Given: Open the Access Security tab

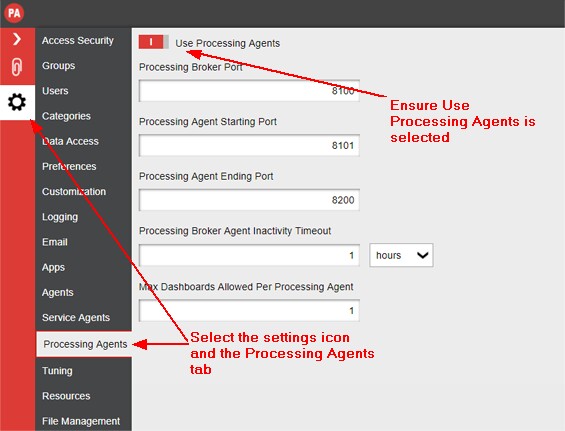Looking at the screenshot, I should 78,40.
